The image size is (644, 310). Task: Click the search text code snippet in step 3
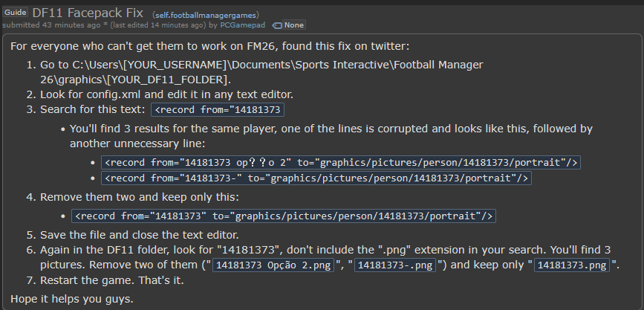tap(218, 110)
